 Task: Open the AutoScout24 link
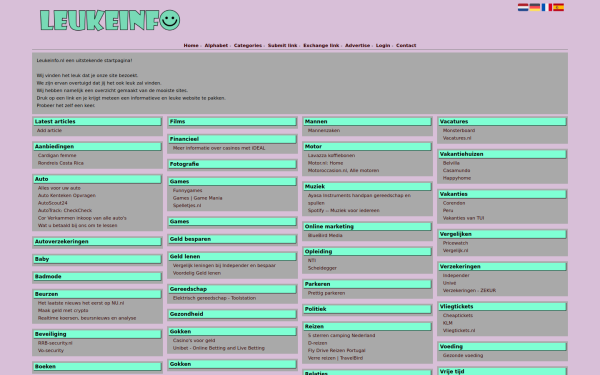pyautogui.click(x=52, y=203)
